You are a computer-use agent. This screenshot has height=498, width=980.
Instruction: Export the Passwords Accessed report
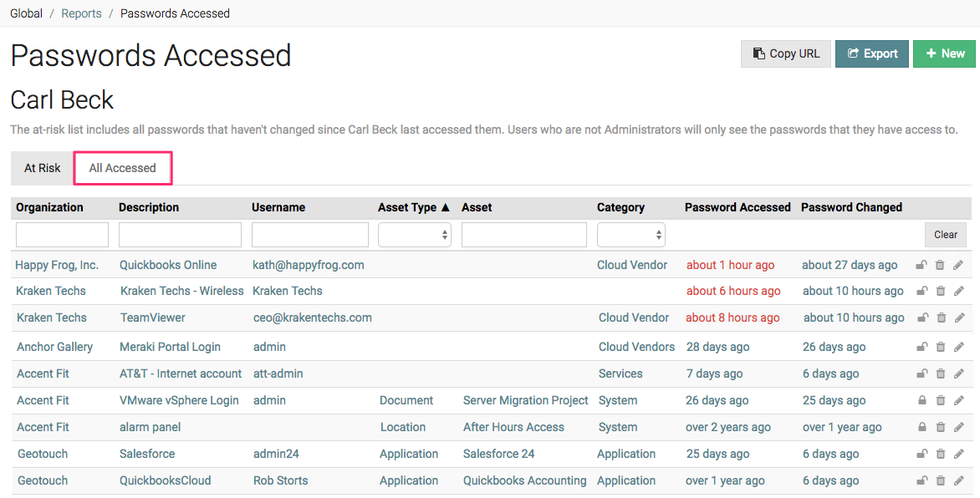(x=871, y=53)
